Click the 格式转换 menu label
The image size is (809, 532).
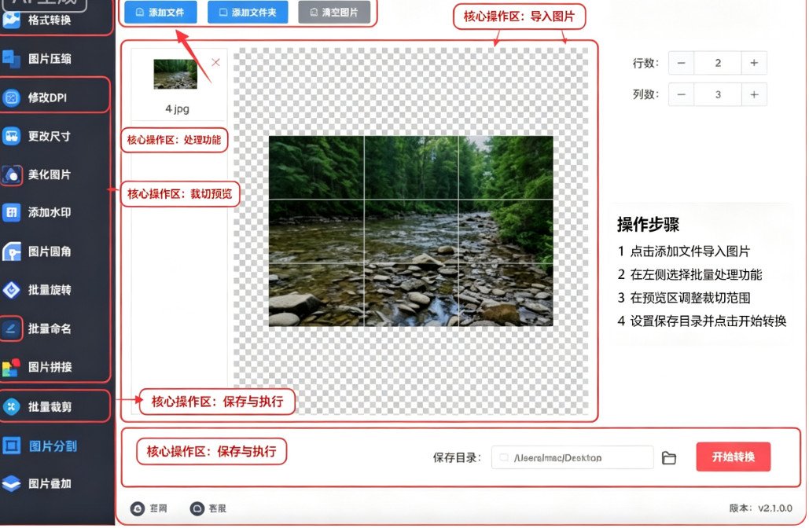click(50, 20)
